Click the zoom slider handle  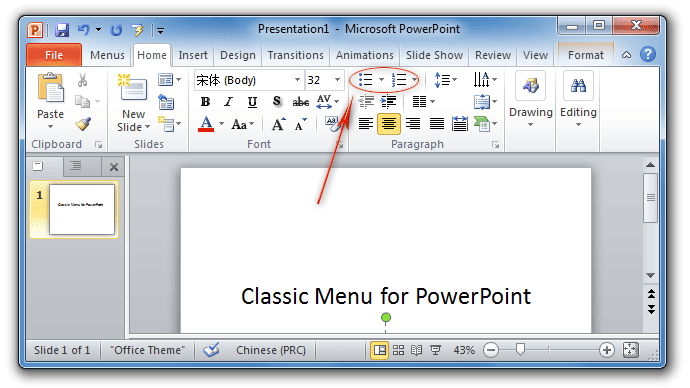(520, 350)
